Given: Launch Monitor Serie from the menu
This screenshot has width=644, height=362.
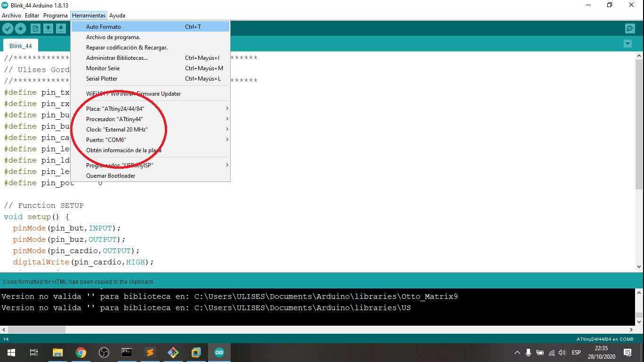Looking at the screenshot, I should click(x=151, y=68).
